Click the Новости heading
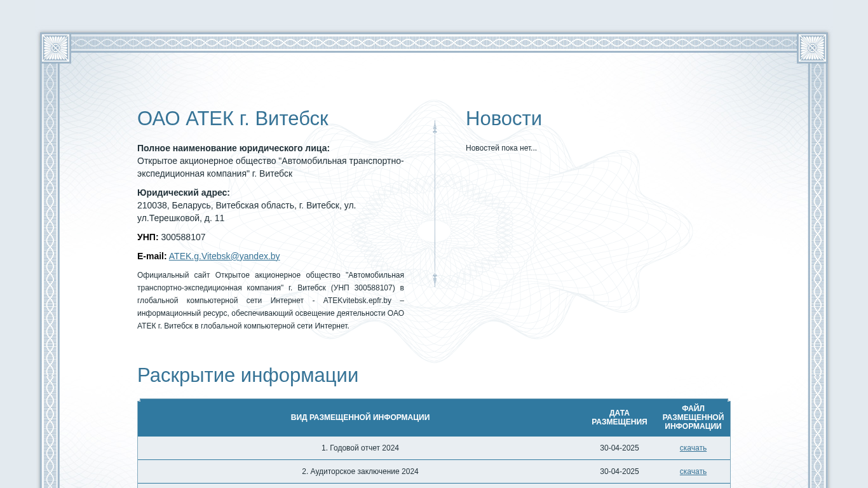This screenshot has width=868, height=488. [x=504, y=119]
